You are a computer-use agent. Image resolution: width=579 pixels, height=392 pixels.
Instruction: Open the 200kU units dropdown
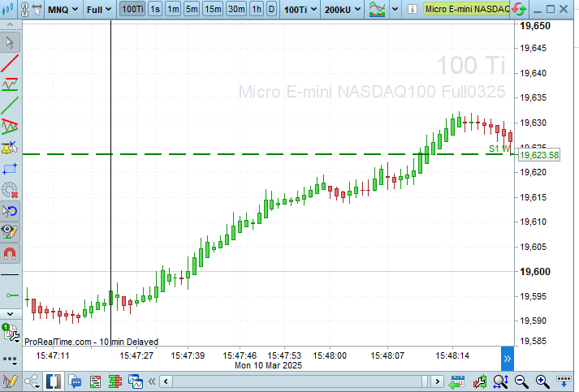point(343,10)
